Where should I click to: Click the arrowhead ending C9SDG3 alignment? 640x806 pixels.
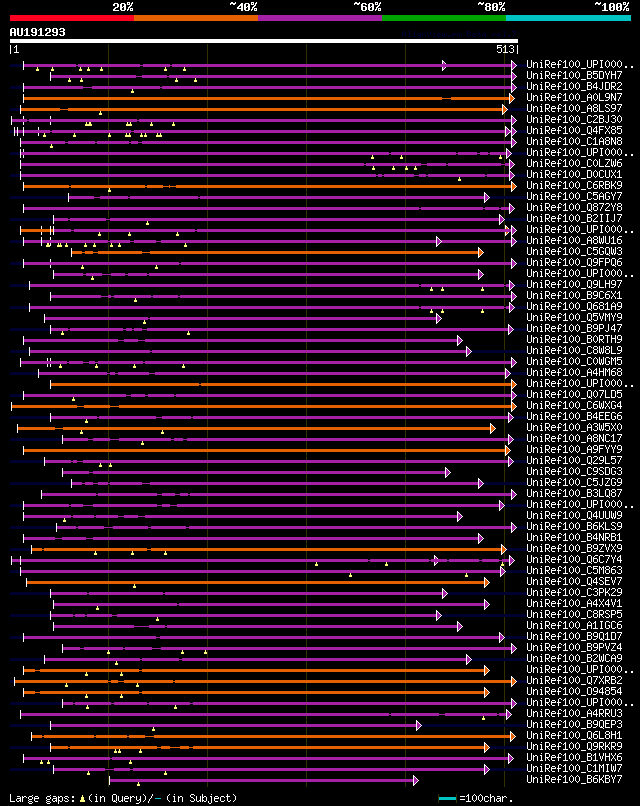(448, 472)
